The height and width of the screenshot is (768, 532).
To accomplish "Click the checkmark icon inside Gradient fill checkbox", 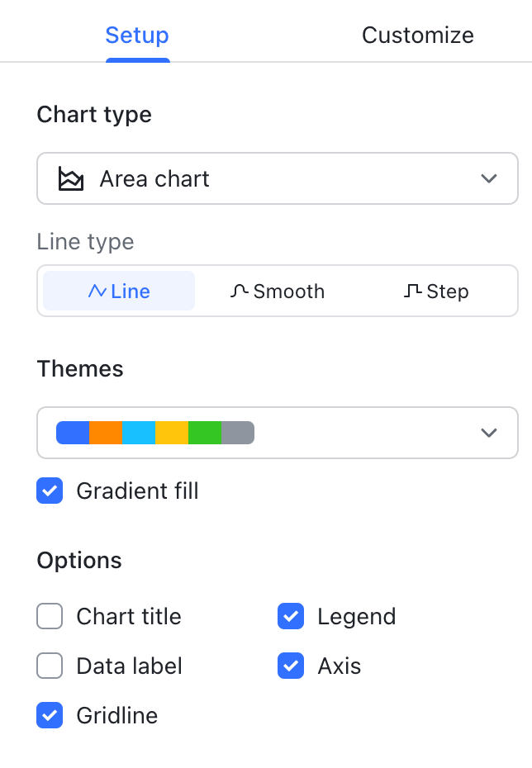I will point(50,491).
